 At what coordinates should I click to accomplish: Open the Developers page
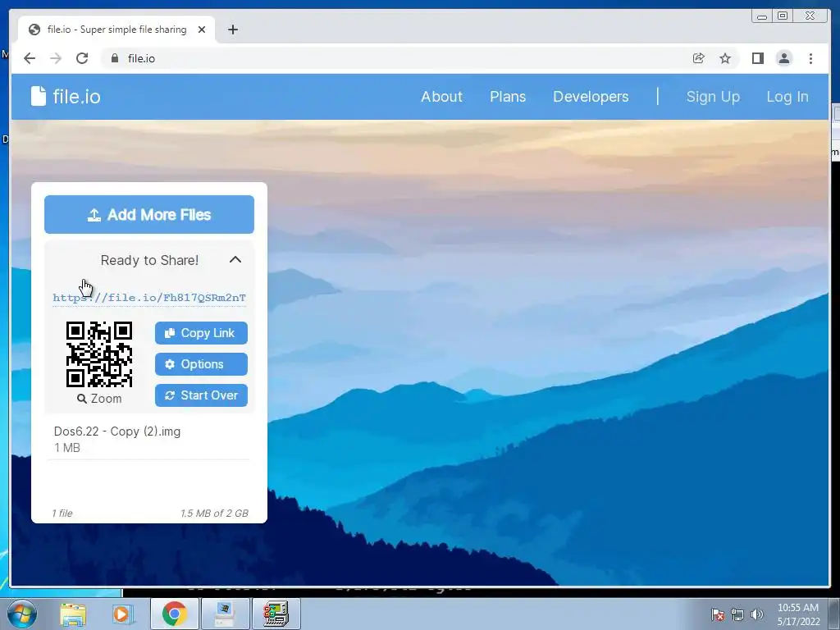(x=591, y=97)
